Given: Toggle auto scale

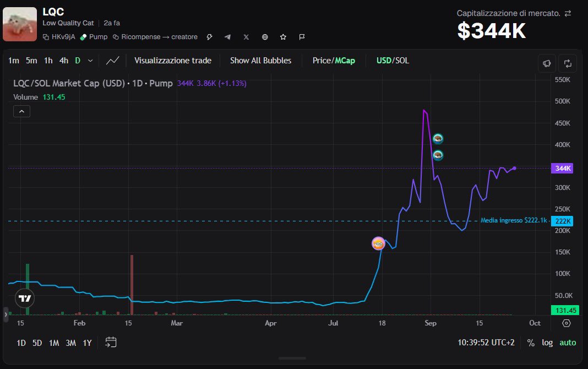Looking at the screenshot, I should click(568, 343).
